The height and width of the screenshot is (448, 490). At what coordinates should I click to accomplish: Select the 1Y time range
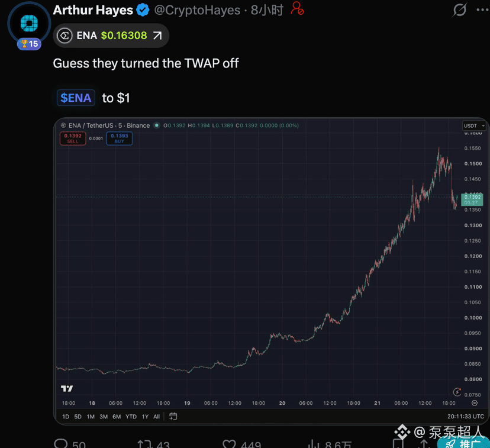pyautogui.click(x=146, y=417)
